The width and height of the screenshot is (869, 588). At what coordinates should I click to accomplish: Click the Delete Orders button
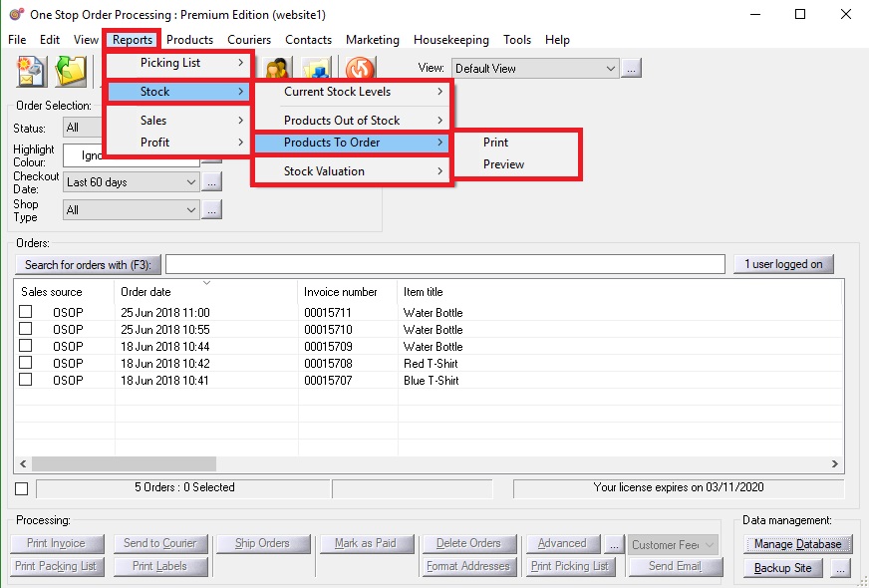click(x=468, y=544)
